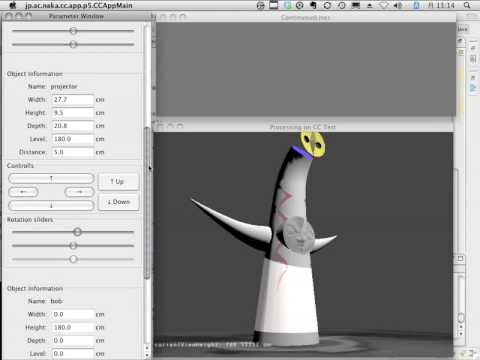Open the Apple menu
The width and height of the screenshot is (480, 360).
tap(13, 5)
